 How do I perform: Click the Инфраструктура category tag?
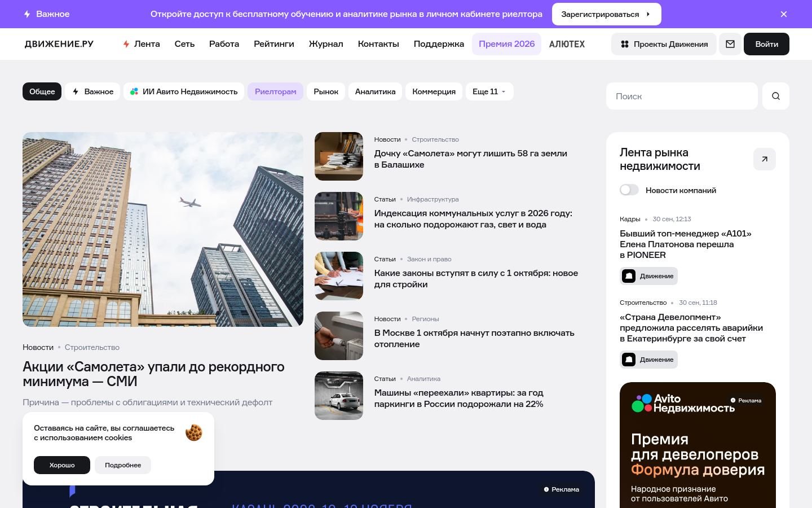pos(433,199)
